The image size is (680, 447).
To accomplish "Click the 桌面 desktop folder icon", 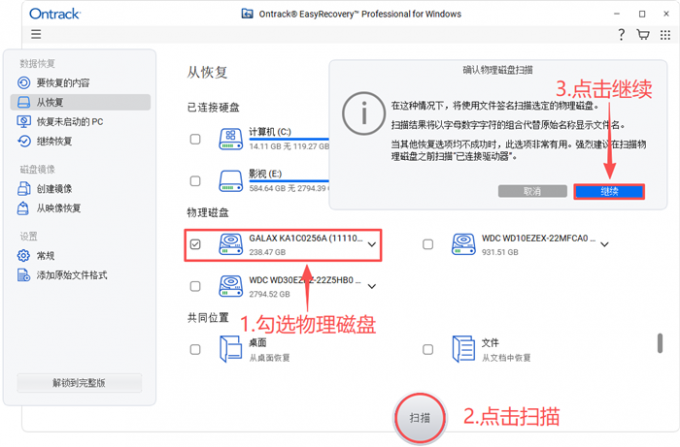I will point(231,349).
